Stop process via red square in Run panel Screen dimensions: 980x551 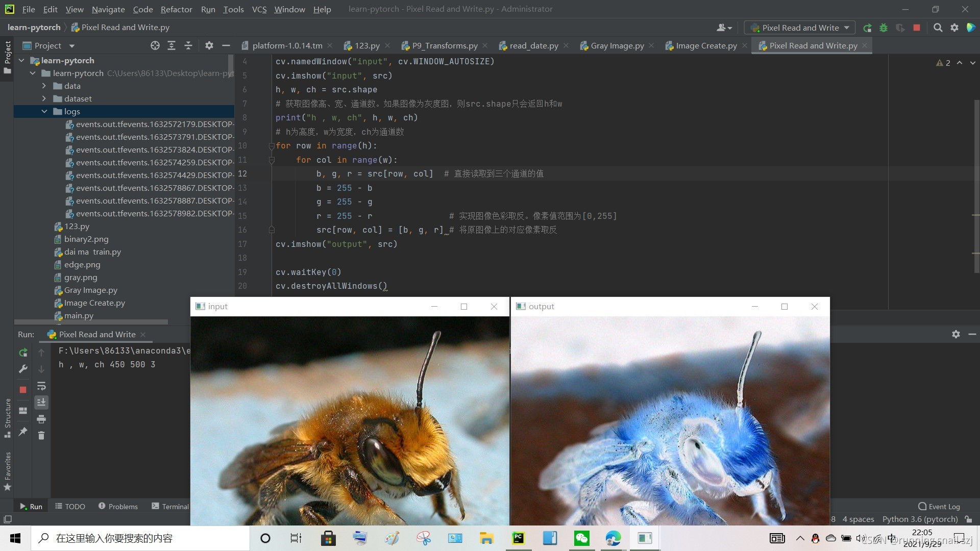[23, 390]
